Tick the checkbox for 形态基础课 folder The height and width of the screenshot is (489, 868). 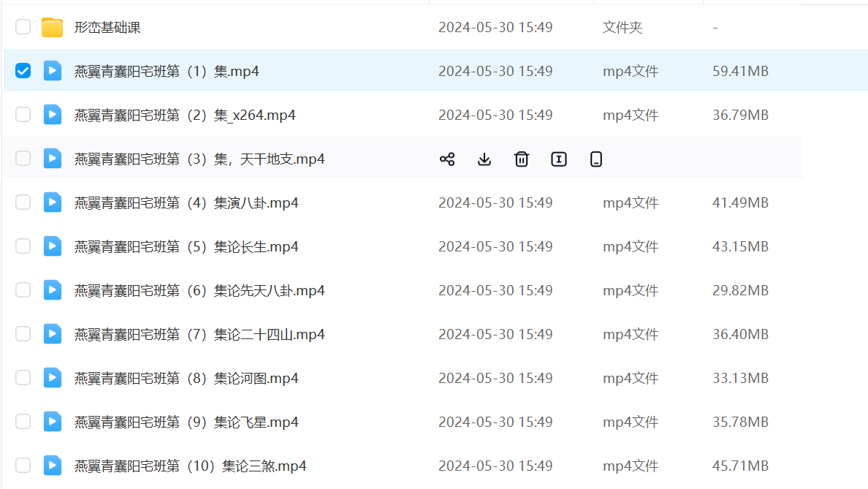click(23, 28)
